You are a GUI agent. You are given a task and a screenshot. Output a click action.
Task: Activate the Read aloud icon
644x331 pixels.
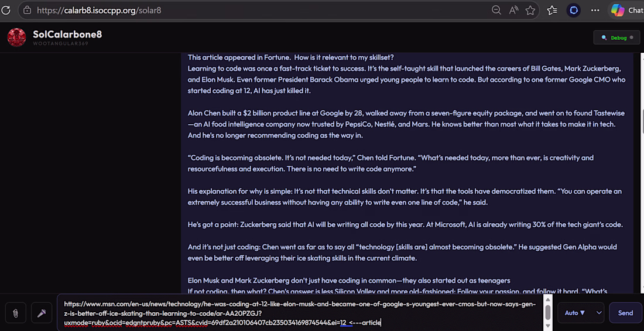[513, 11]
